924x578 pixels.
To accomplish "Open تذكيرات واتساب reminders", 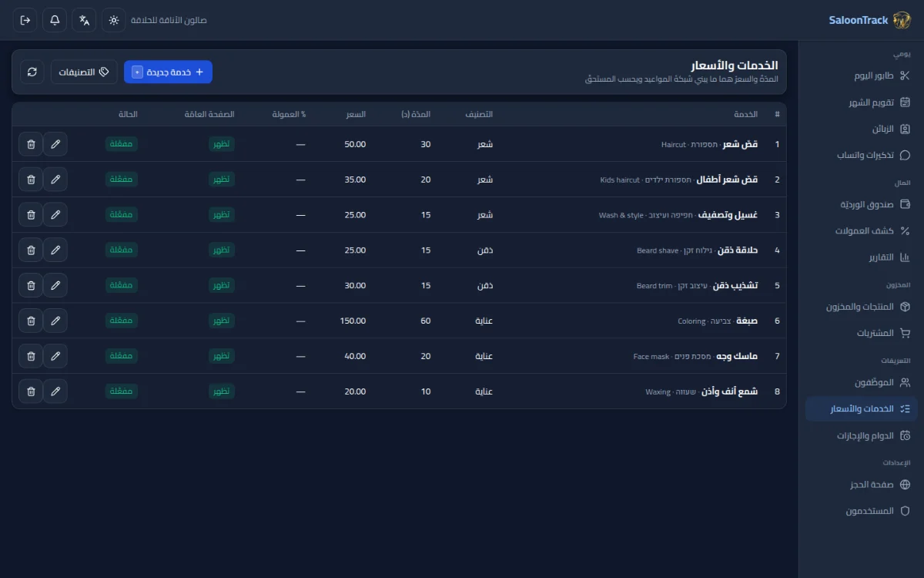I will (x=862, y=155).
